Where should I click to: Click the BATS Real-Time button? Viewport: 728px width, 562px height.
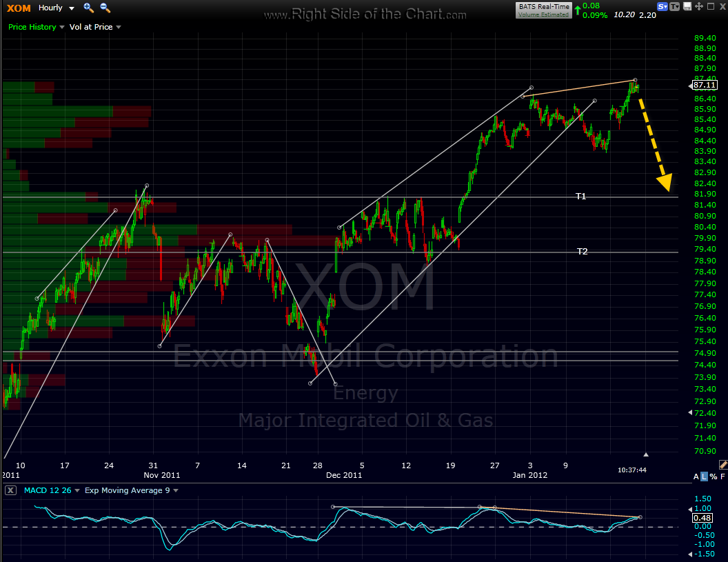click(x=543, y=6)
